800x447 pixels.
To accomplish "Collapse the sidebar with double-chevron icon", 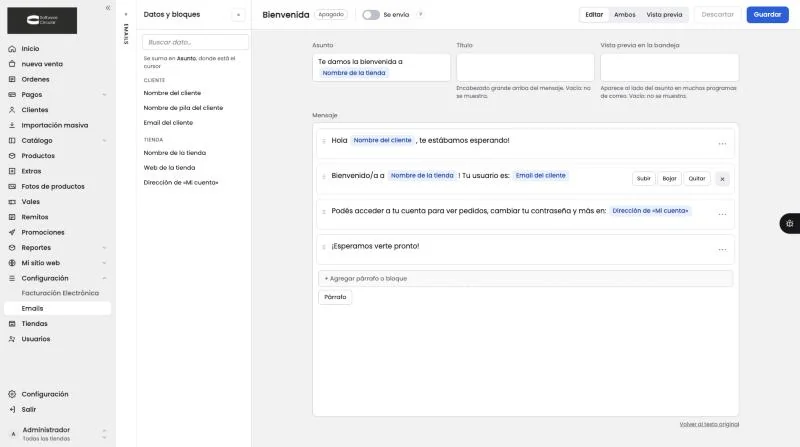I will (108, 8).
